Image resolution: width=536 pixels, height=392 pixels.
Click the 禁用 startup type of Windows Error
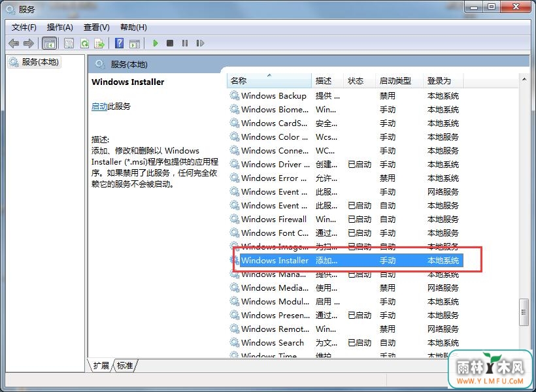tap(388, 178)
